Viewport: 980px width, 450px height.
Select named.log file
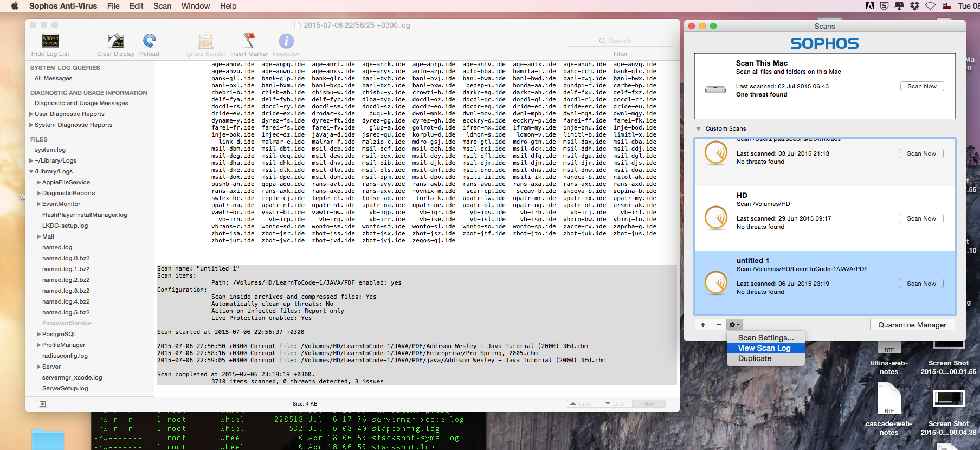point(57,247)
